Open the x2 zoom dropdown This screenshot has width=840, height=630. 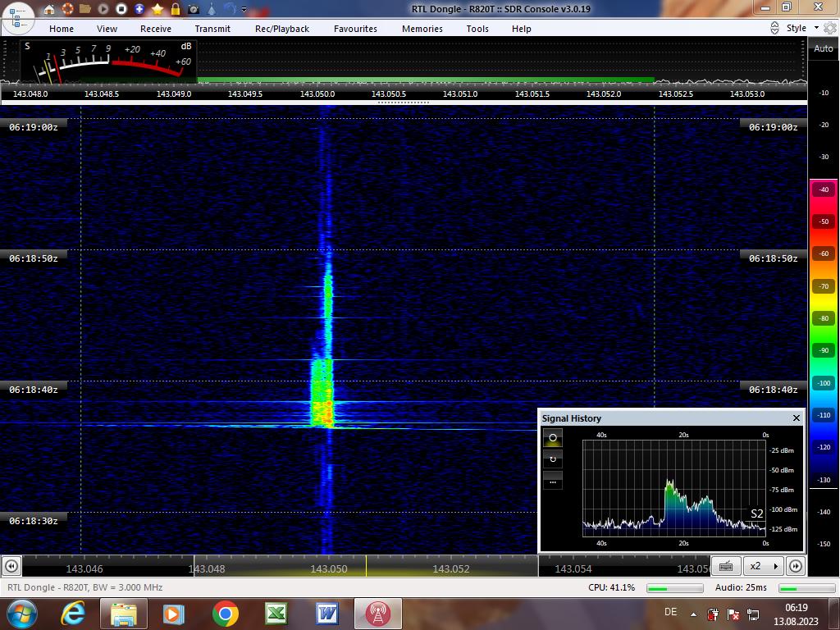pos(764,566)
